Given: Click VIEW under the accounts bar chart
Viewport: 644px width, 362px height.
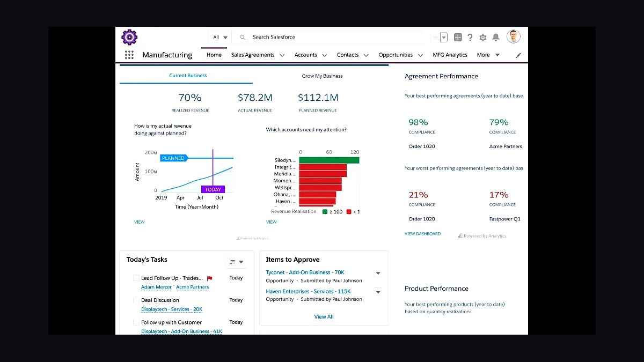Looking at the screenshot, I should (x=272, y=222).
